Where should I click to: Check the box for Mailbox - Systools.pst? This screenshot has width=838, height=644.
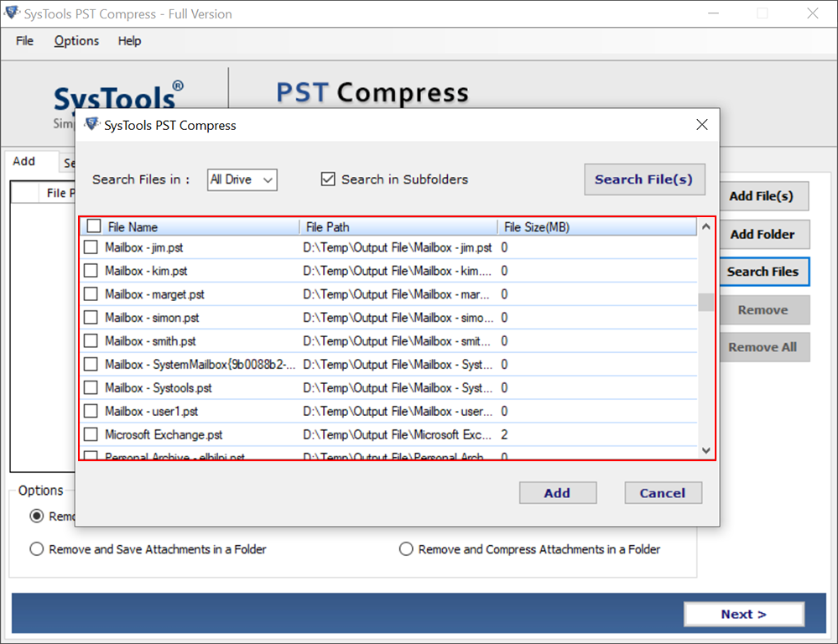(91, 387)
